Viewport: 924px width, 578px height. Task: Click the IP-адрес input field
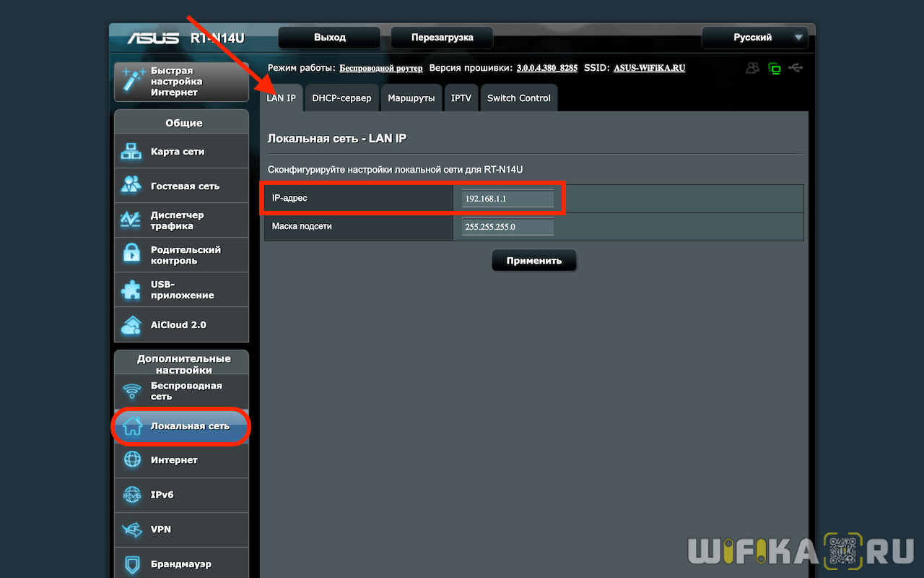click(x=507, y=199)
